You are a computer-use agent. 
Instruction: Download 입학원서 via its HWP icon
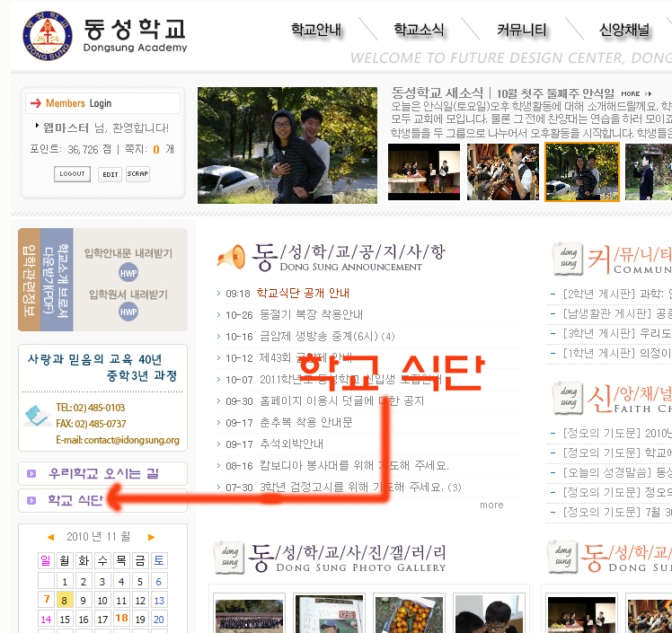click(128, 312)
